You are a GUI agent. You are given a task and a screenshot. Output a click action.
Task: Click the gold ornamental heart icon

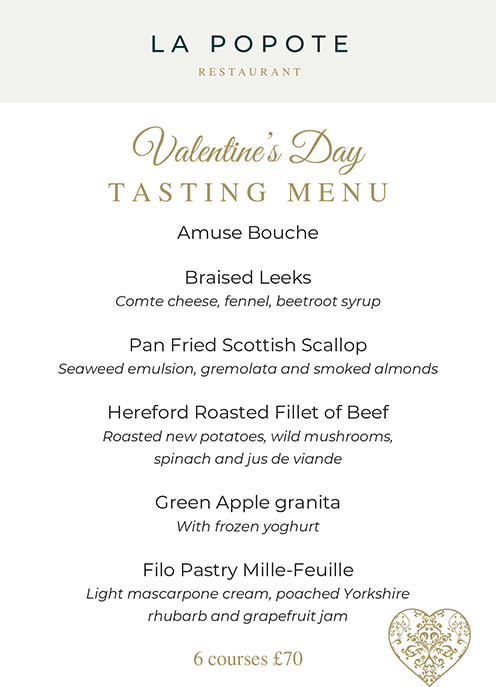point(429,646)
